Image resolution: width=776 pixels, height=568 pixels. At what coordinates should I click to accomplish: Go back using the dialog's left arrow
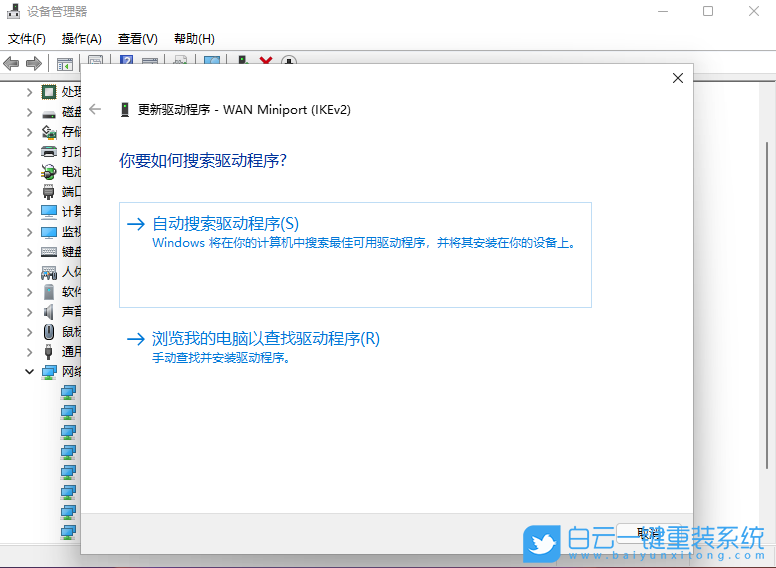[x=95, y=109]
